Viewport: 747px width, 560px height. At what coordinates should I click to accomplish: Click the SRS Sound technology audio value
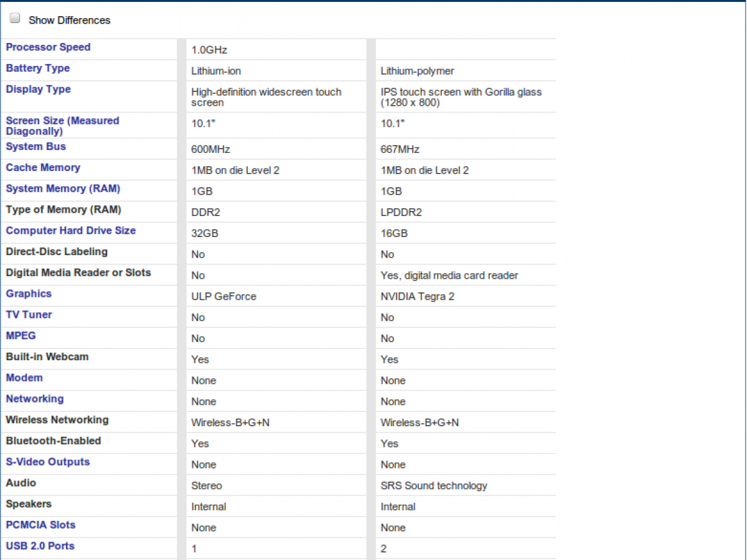(x=433, y=486)
